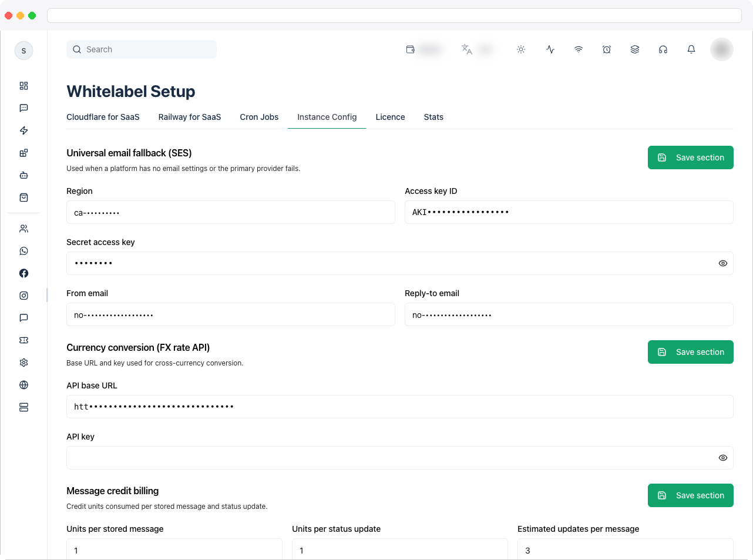
Task: Switch to Cron Jobs tab
Action: [259, 117]
